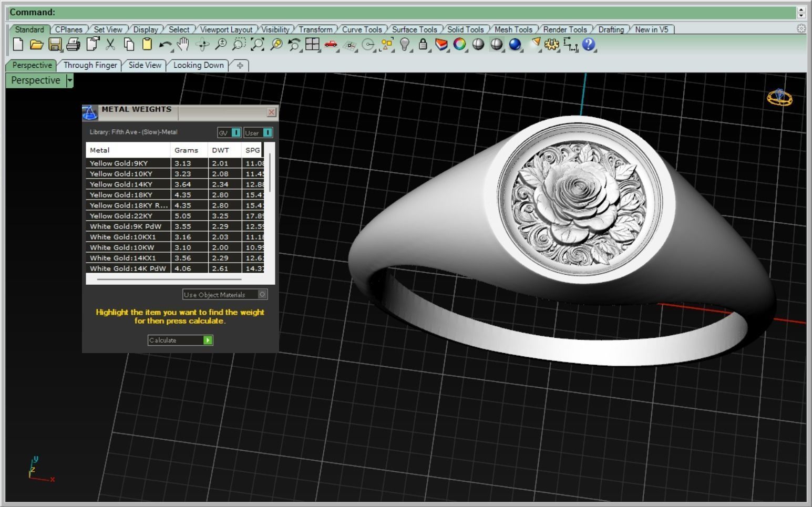The height and width of the screenshot is (507, 812).
Task: Click the Undo view change icon
Action: [x=294, y=45]
